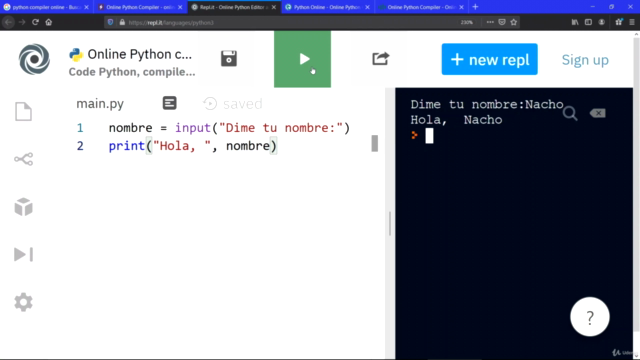Open a new browser tab with plus
The image size is (640, 360).
coord(475,7)
